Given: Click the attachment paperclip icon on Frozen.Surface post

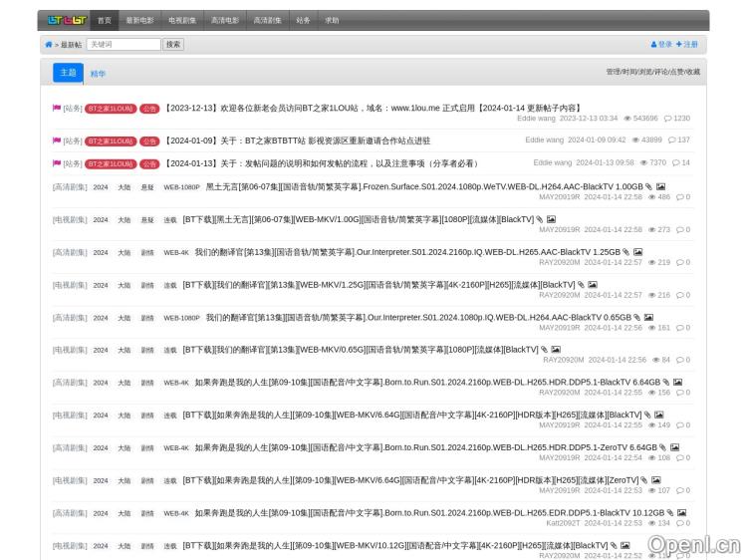Looking at the screenshot, I should click(x=648, y=186).
